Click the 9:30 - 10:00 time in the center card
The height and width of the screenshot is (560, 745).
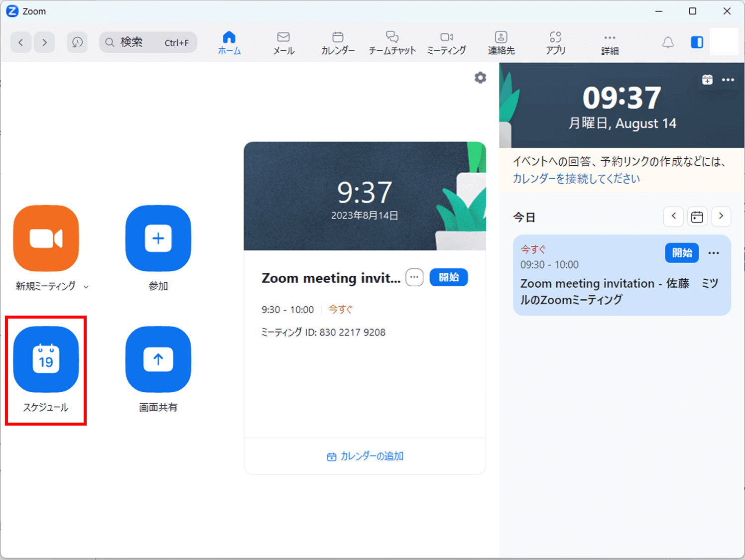pos(288,310)
